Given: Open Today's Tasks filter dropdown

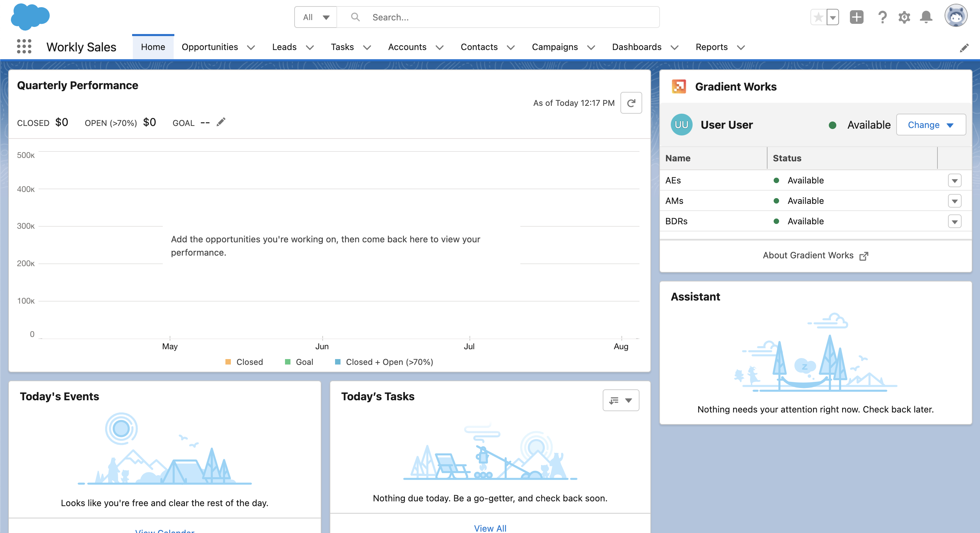Looking at the screenshot, I should click(x=620, y=400).
